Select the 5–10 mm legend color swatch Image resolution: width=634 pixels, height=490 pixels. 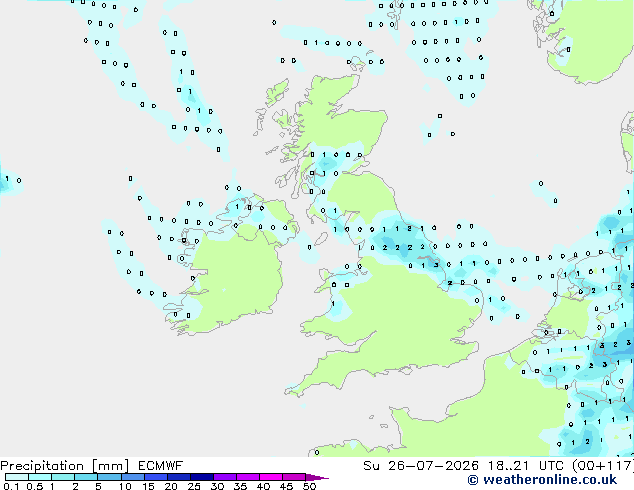tap(110, 477)
